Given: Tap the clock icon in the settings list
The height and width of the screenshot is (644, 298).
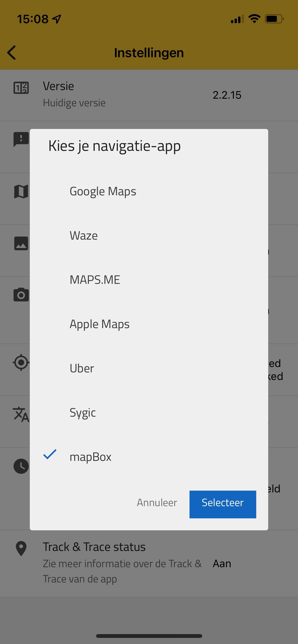Looking at the screenshot, I should pos(21,466).
